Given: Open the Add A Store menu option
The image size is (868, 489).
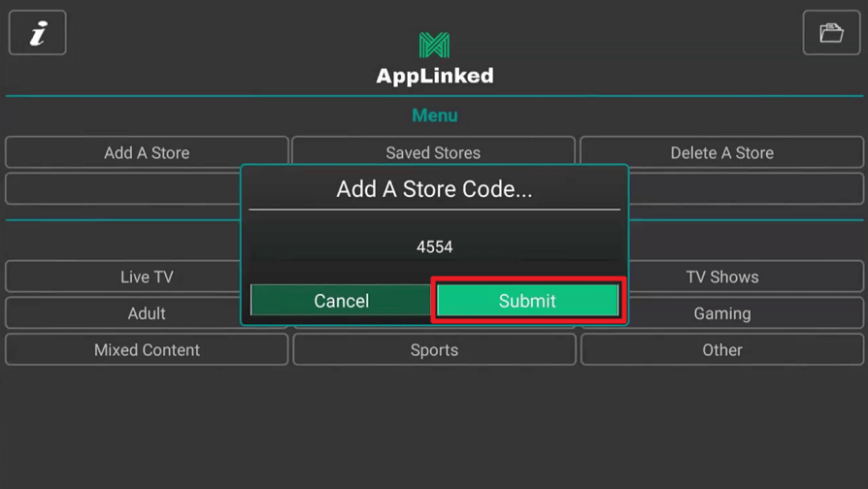Looking at the screenshot, I should pos(147,152).
